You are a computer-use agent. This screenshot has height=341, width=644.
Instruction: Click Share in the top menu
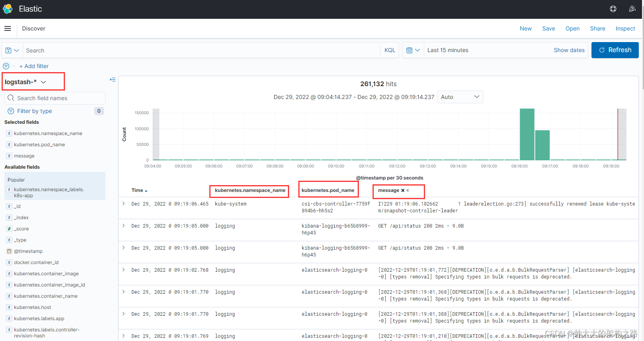pos(597,28)
